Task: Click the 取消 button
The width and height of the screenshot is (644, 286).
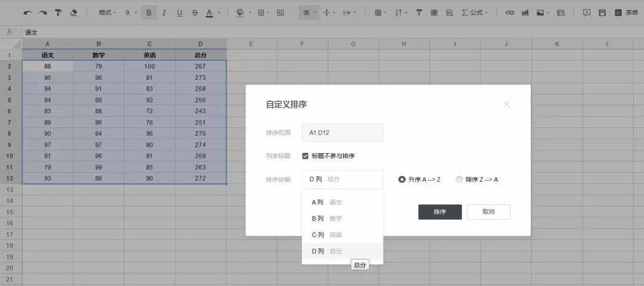Action: coord(488,212)
